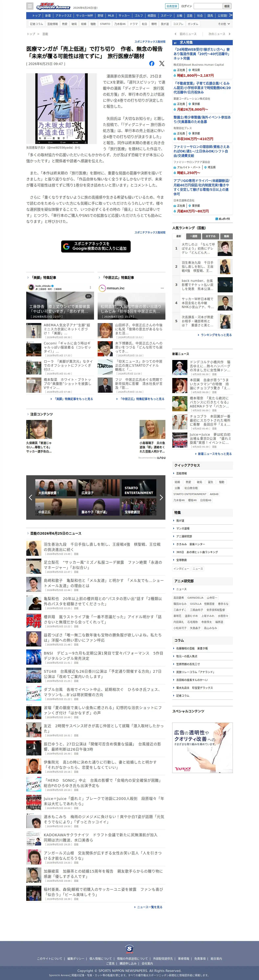The image size is (259, 980).
Task: Expand the 芸能情報 quick access item
Action: (202, 473)
